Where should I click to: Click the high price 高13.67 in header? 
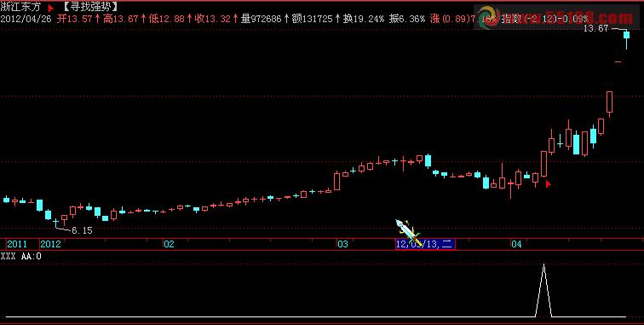[120, 19]
